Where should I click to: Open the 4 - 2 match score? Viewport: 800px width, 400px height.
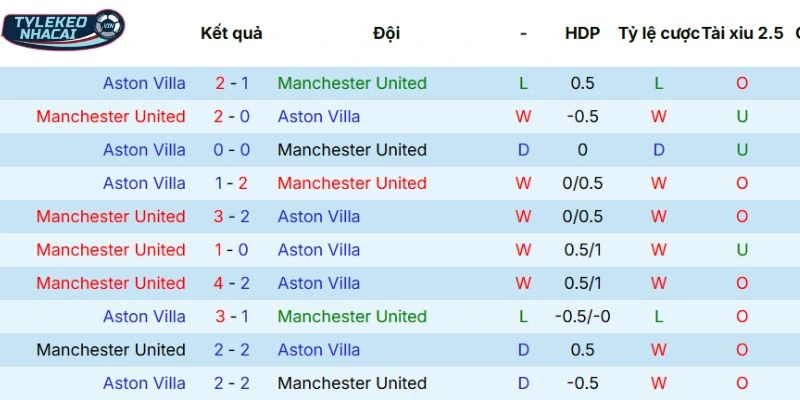click(231, 283)
